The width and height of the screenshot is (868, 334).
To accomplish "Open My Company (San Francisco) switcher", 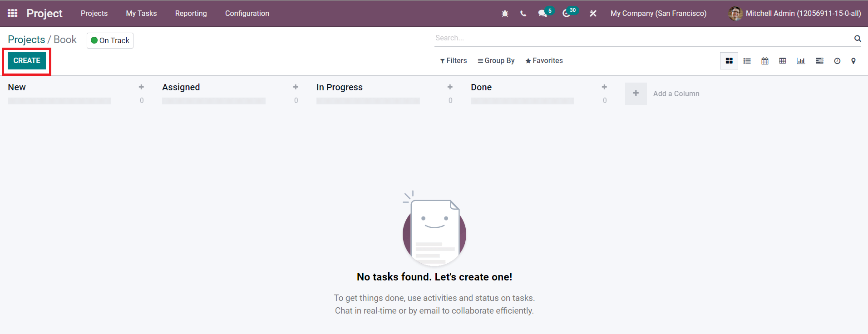I will coord(658,14).
